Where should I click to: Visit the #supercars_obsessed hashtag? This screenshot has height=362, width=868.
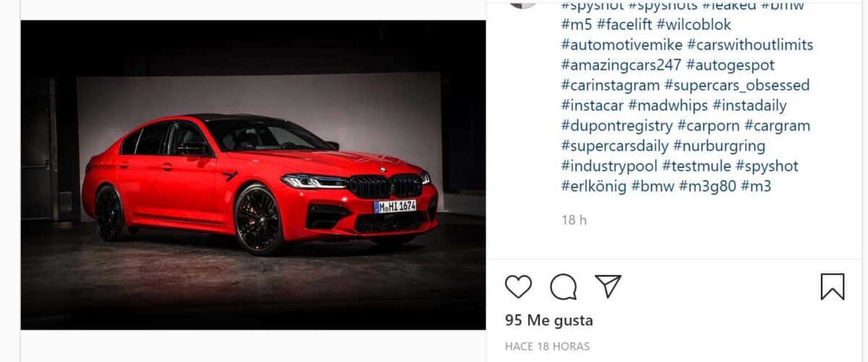[x=737, y=85]
